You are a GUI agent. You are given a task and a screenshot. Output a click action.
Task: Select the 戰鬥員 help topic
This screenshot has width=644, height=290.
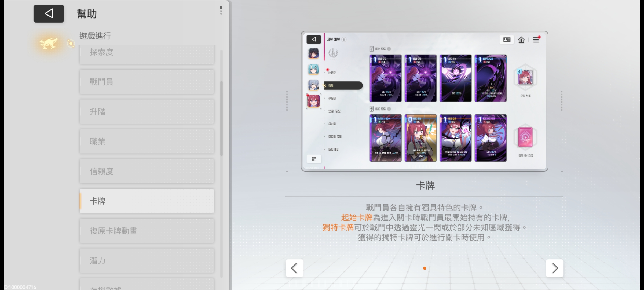point(147,82)
